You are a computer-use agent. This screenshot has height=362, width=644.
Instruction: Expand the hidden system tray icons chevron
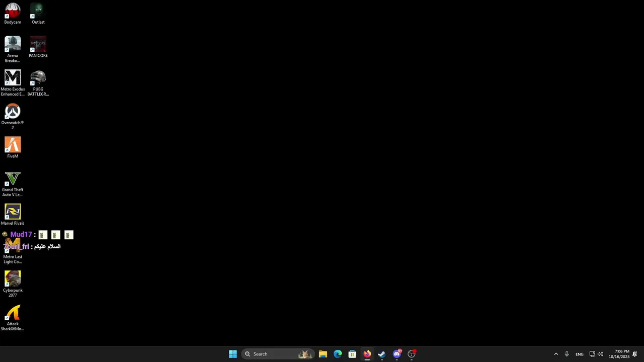(x=556, y=354)
